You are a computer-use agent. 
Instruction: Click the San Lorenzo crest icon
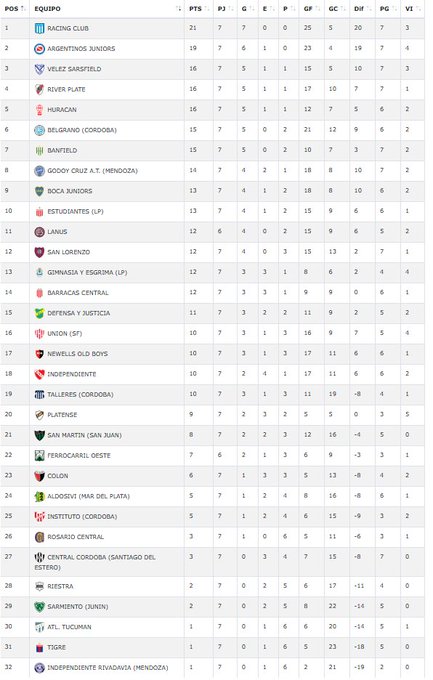[39, 252]
